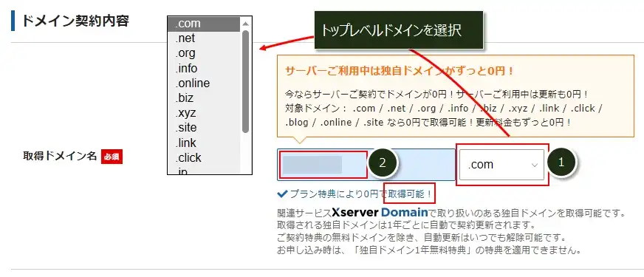Image resolution: width=644 pixels, height=277 pixels.
Task: Click the 取得可能！ status text
Action: point(409,194)
